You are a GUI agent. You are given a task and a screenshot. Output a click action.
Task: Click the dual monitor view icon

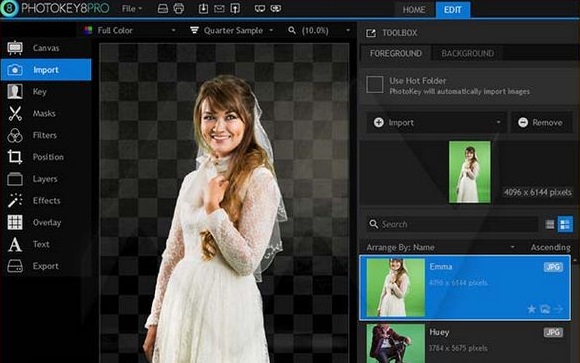(x=276, y=9)
